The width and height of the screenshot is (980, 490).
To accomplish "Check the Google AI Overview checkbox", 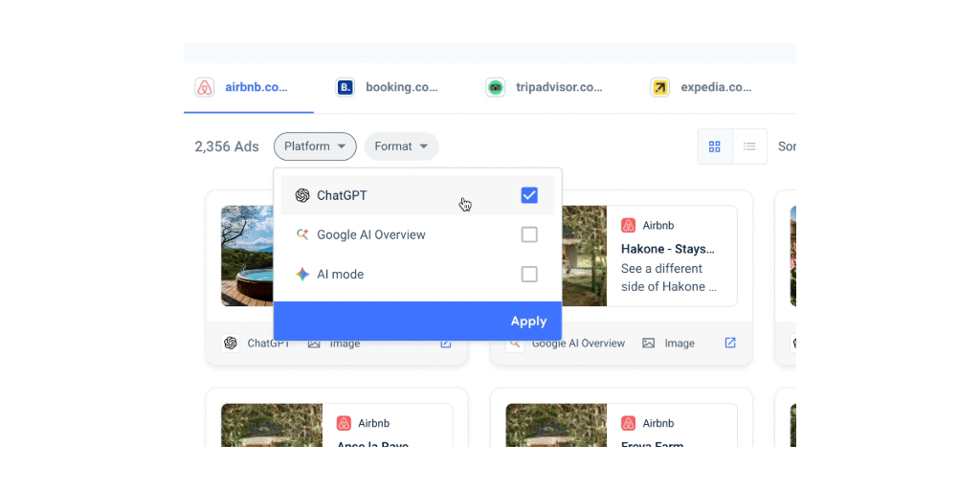I will [x=529, y=235].
